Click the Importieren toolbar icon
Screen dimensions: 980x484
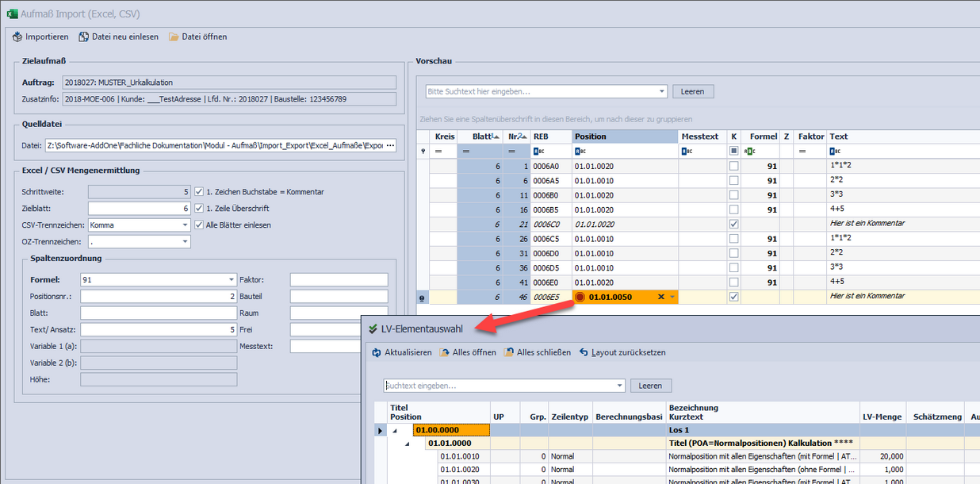[17, 36]
